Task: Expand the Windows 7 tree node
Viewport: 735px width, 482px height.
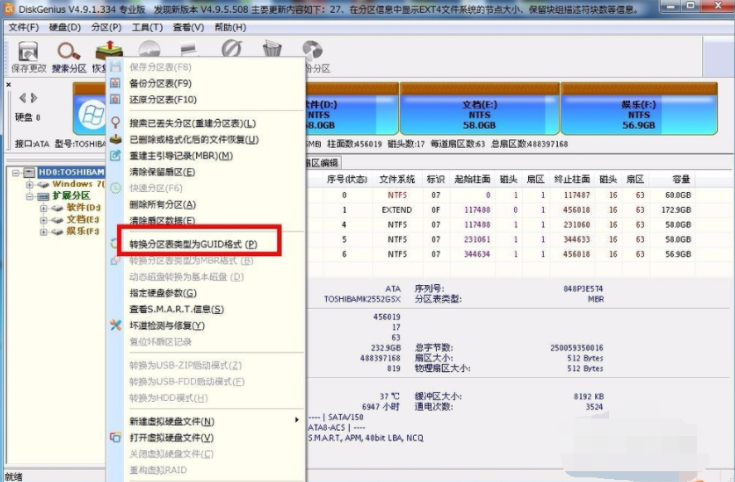Action: 30,184
